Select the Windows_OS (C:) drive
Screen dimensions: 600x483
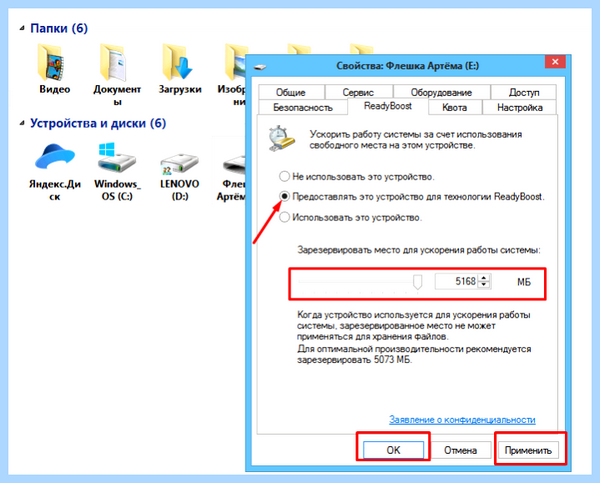click(x=117, y=172)
